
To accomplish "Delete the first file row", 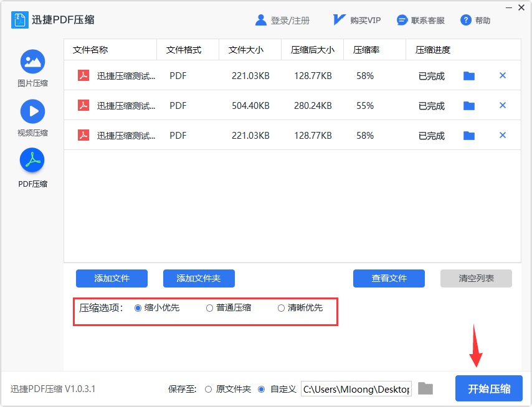I will 503,75.
